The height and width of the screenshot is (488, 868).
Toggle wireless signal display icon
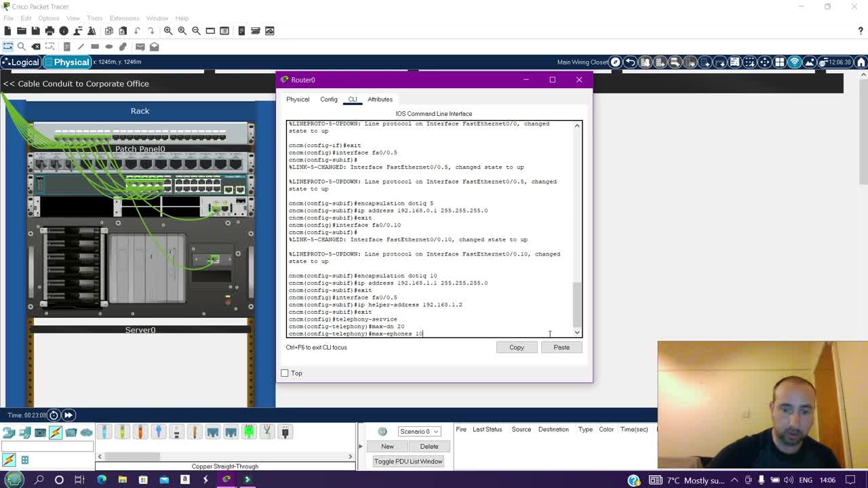pyautogui.click(x=794, y=62)
